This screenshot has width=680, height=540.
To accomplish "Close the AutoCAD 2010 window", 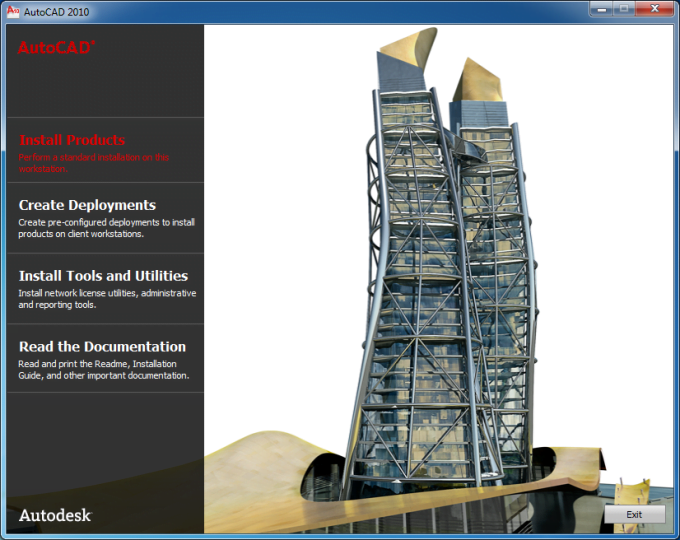I will coord(655,9).
